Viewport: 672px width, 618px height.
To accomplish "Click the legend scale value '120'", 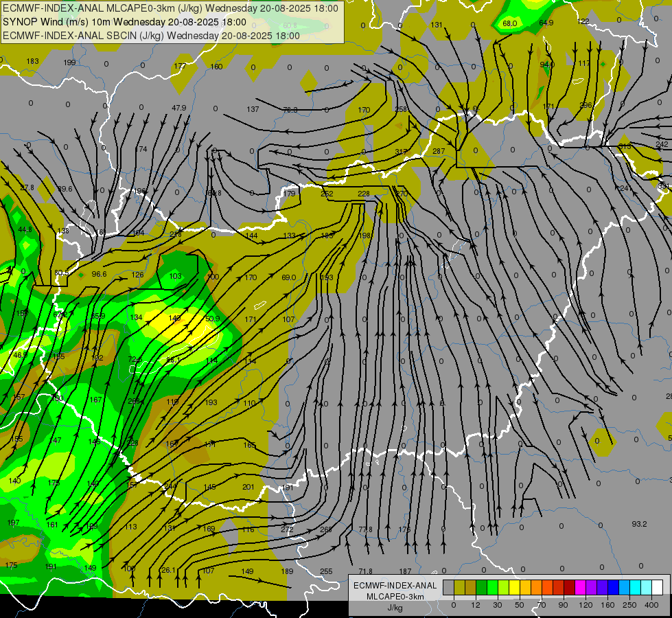I will pyautogui.click(x=586, y=605).
